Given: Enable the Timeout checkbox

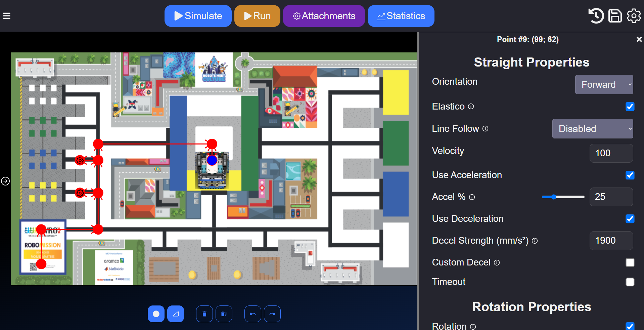Looking at the screenshot, I should pos(630,282).
